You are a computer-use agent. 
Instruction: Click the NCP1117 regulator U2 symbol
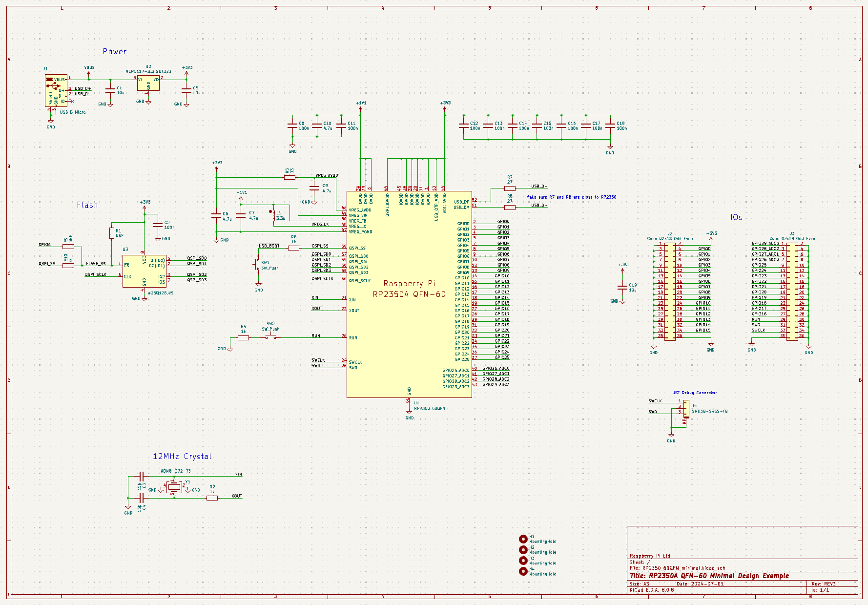click(x=148, y=83)
